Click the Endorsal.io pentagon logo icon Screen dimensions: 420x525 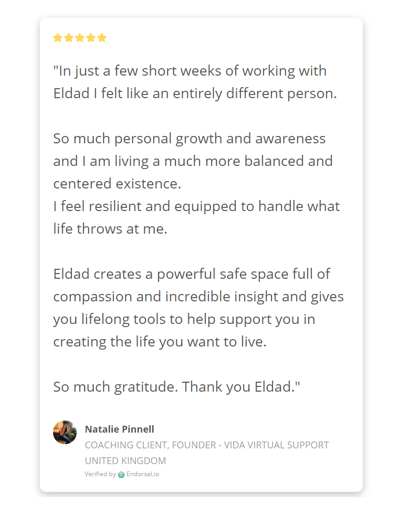click(121, 474)
